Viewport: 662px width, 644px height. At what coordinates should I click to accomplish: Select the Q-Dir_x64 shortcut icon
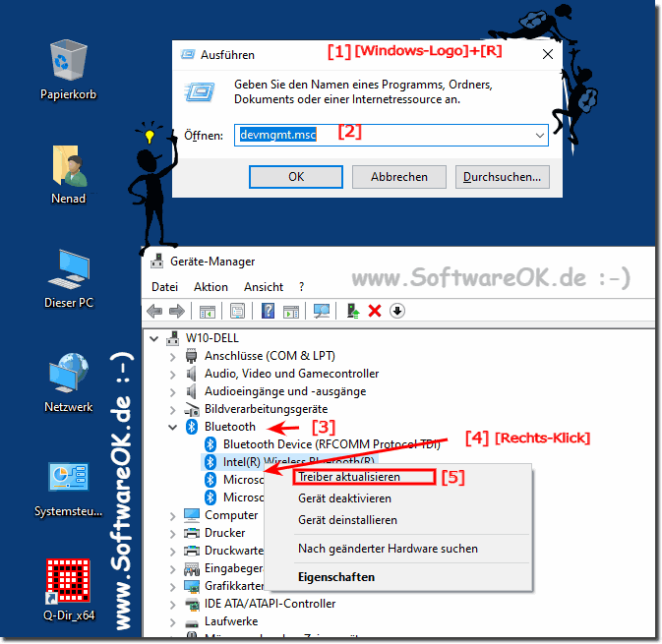coord(69,581)
